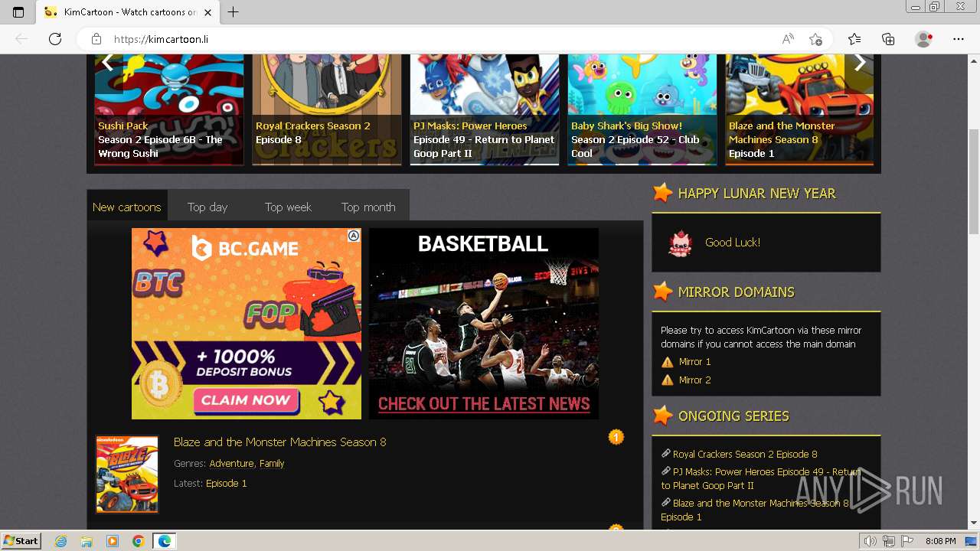Reload the page with refresh icon
This screenshot has height=551, width=980.
(54, 39)
